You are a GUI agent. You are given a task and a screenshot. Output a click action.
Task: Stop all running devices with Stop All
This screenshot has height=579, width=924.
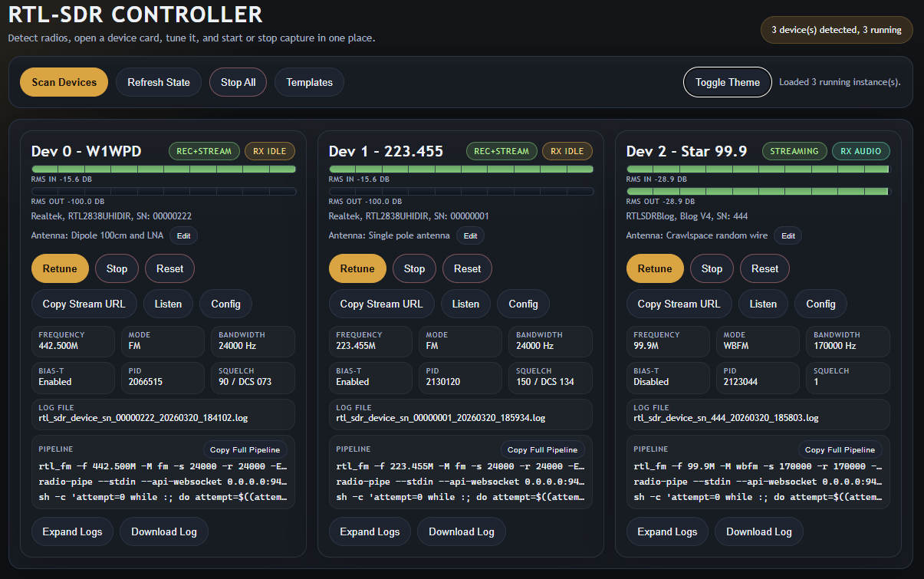(x=238, y=82)
